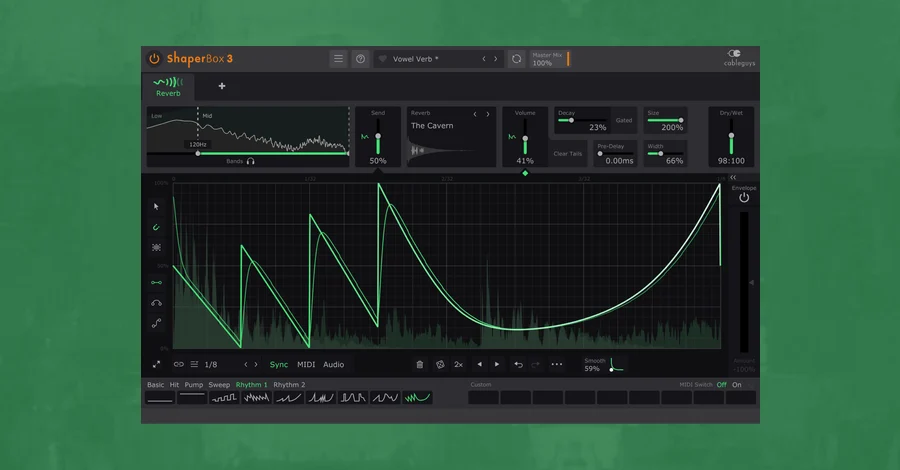Expand the editor with the arrows icon
The height and width of the screenshot is (470, 900).
coord(156,364)
